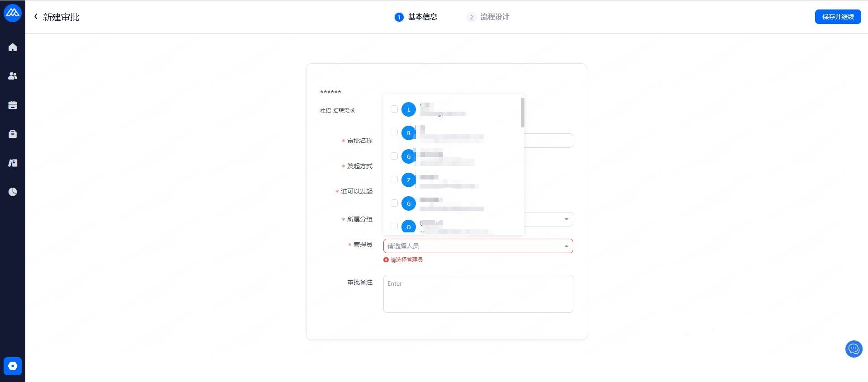Check the box for person B

pyautogui.click(x=394, y=132)
